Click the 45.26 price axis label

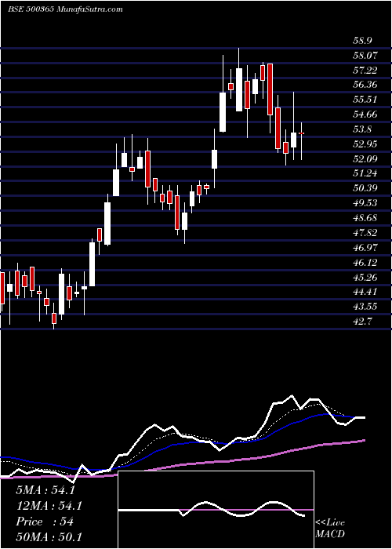point(365,278)
